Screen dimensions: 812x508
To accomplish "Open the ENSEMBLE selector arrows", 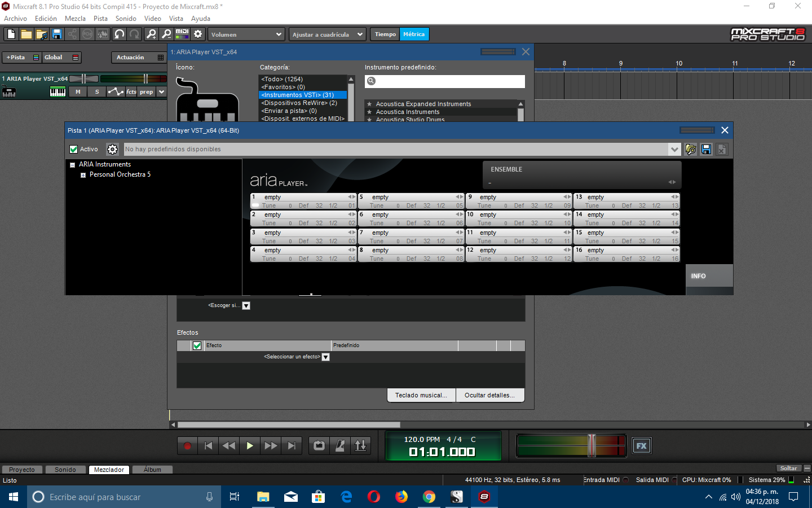I will pos(672,182).
